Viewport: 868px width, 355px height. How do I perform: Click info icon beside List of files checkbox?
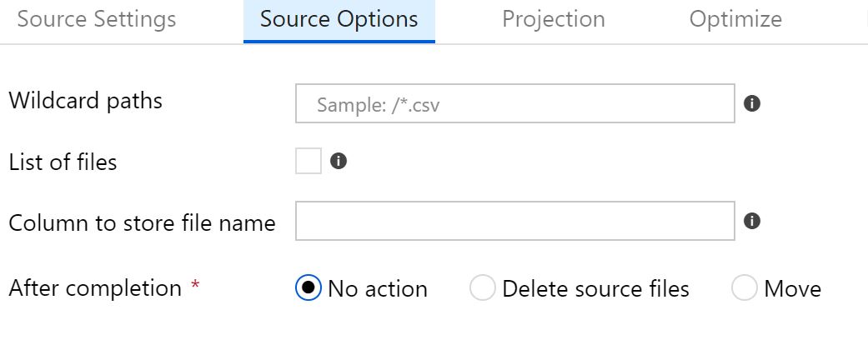(x=339, y=161)
